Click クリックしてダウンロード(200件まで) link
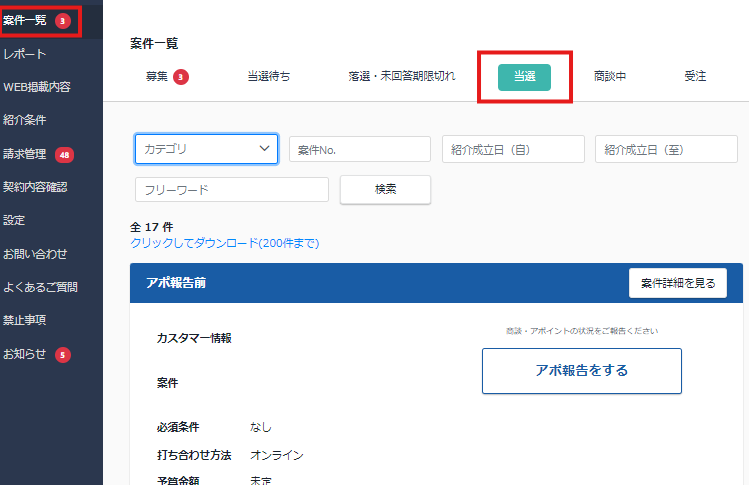This screenshot has width=749, height=485. pos(225,243)
